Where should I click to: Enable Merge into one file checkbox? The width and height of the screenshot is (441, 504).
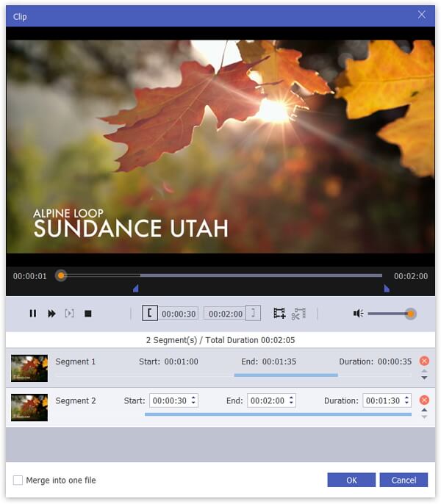pos(18,480)
